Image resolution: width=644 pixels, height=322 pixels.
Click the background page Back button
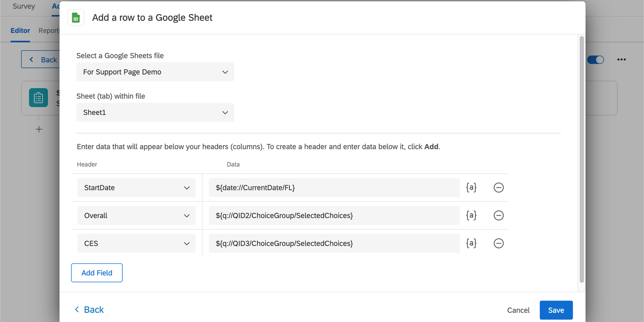40,59
